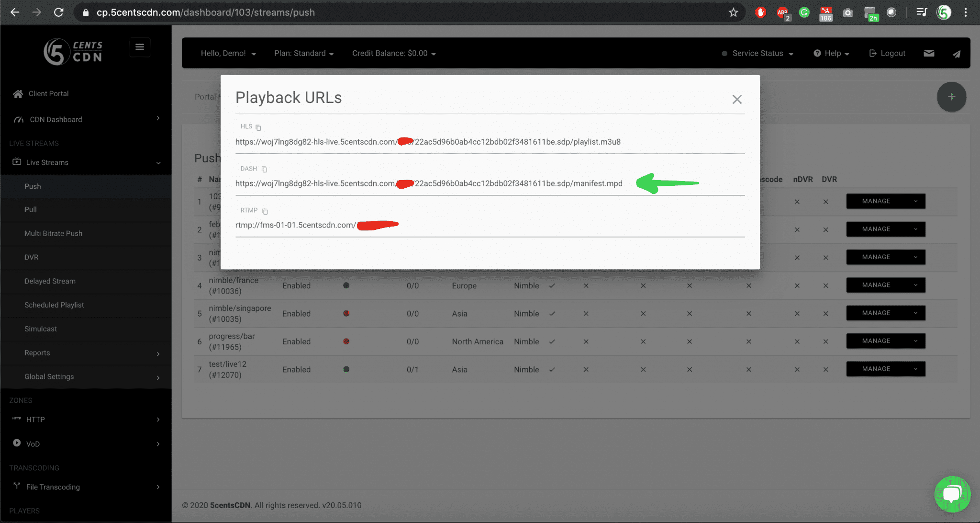Copy the RTMP playback URL

tap(265, 211)
